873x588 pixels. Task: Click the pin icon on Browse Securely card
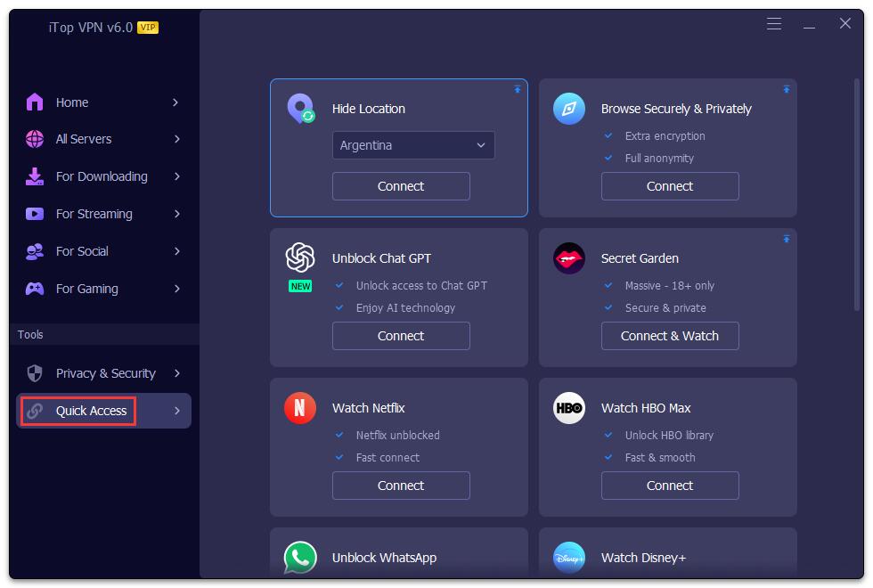click(x=786, y=89)
